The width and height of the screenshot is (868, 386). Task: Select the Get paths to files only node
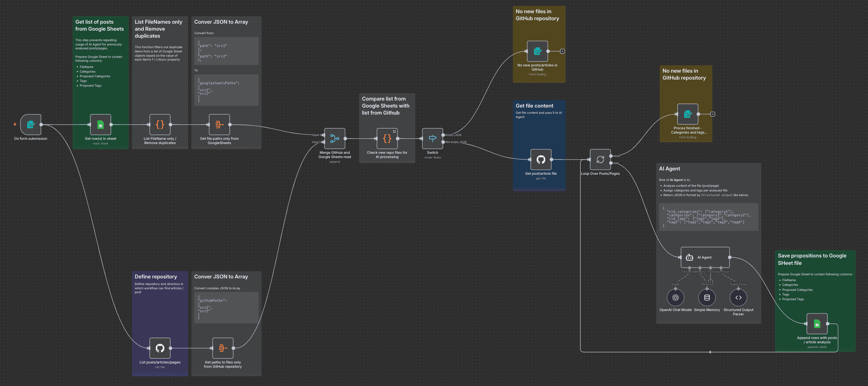[223, 348]
